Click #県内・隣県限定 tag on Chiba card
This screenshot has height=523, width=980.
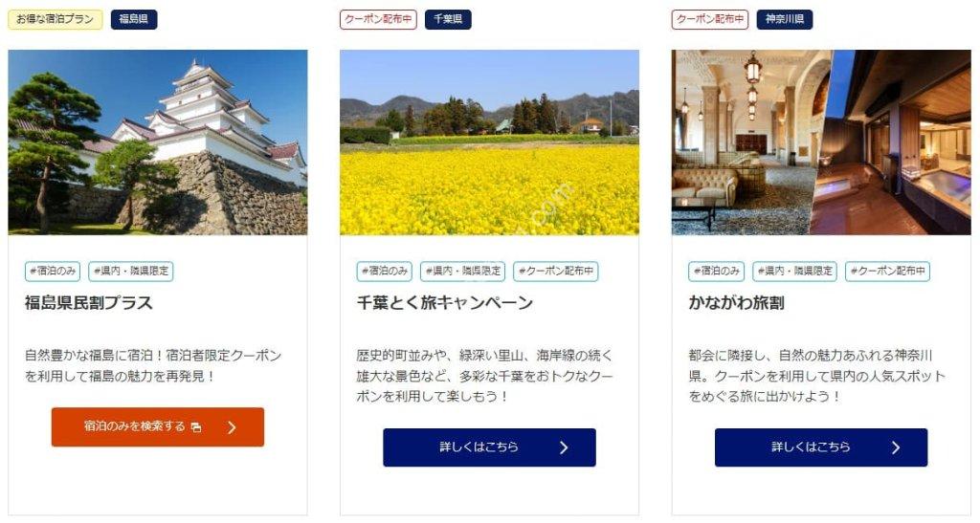point(463,272)
